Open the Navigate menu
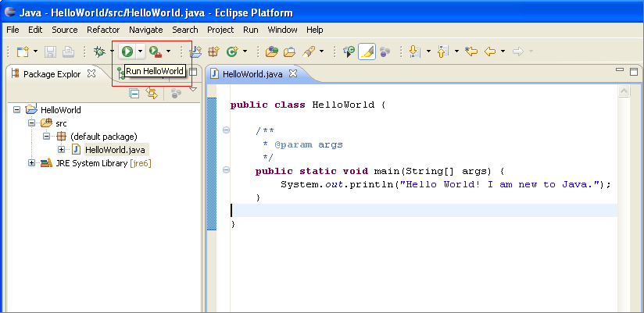The height and width of the screenshot is (313, 644). [x=146, y=30]
